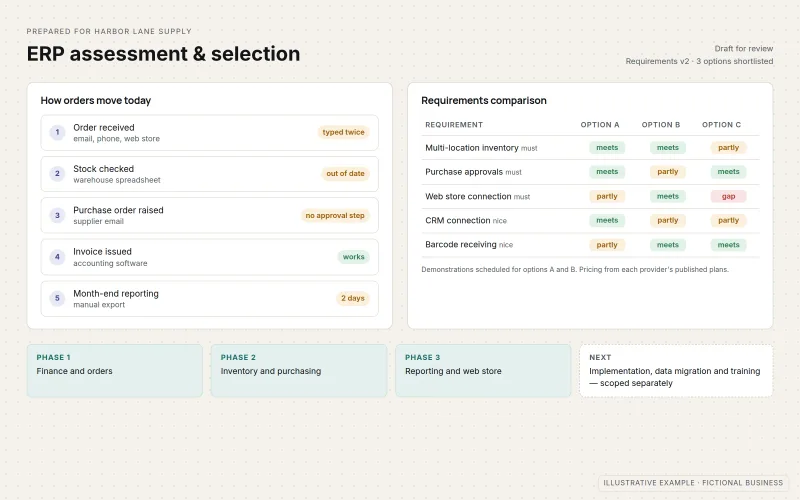
Task: Click Option B 'meets' for Web store connection
Action: coord(668,196)
